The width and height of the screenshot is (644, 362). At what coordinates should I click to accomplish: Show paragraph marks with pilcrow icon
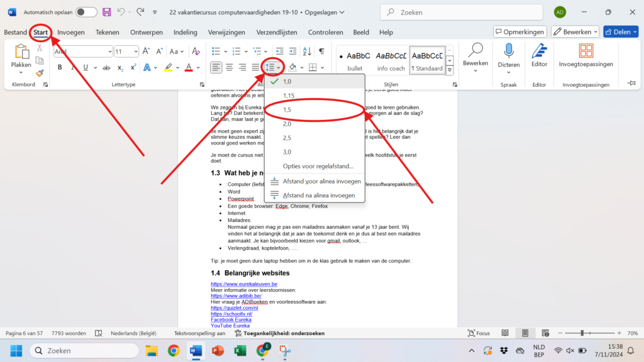[321, 52]
